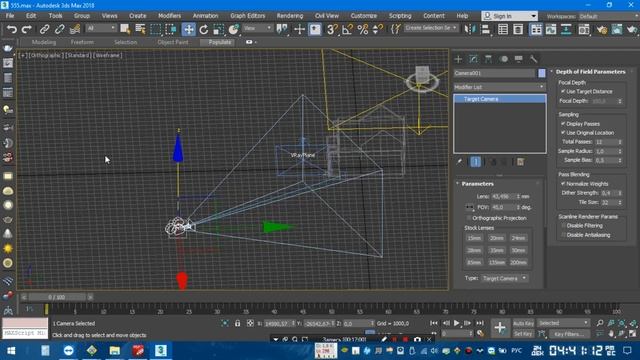Choose Rectangular Selection Region tool

point(155,29)
